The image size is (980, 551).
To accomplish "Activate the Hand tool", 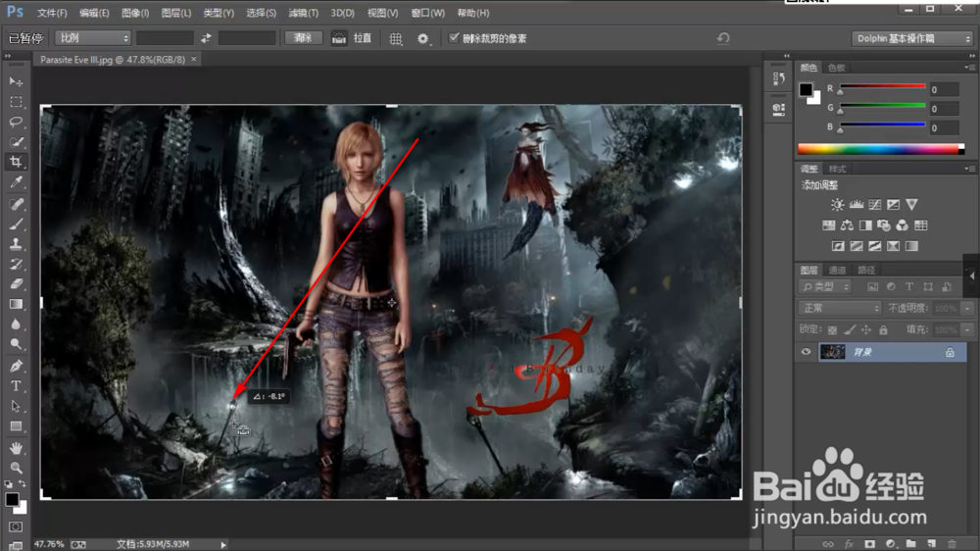I will 17,447.
